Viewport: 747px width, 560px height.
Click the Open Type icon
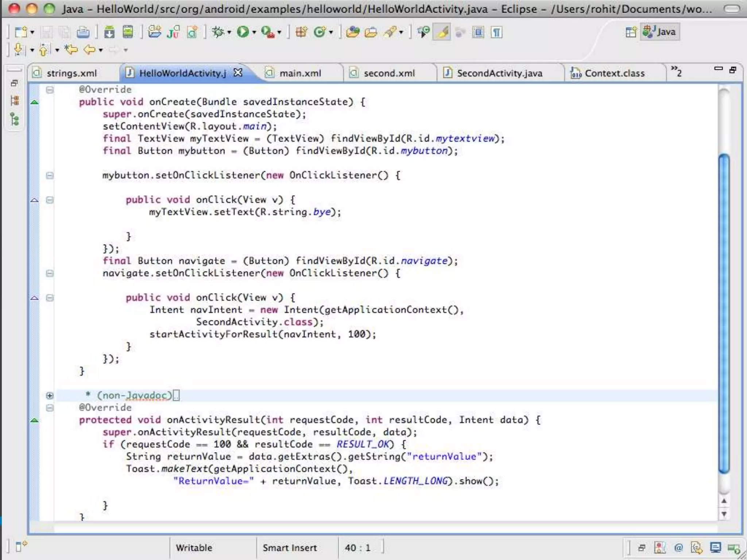[x=353, y=32]
